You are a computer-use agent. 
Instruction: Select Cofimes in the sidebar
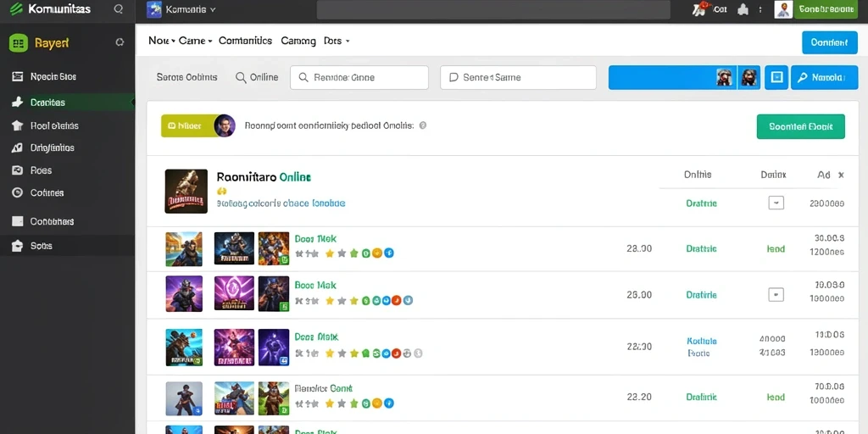[x=47, y=192]
